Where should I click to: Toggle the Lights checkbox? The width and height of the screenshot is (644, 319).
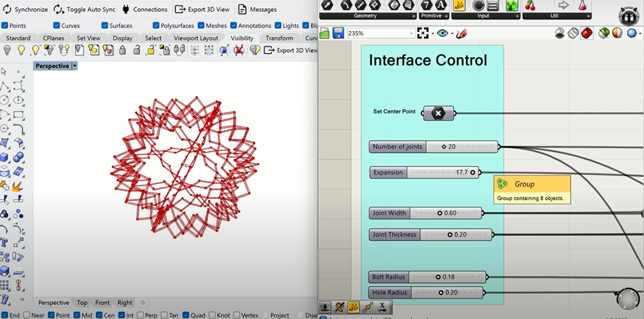point(277,25)
